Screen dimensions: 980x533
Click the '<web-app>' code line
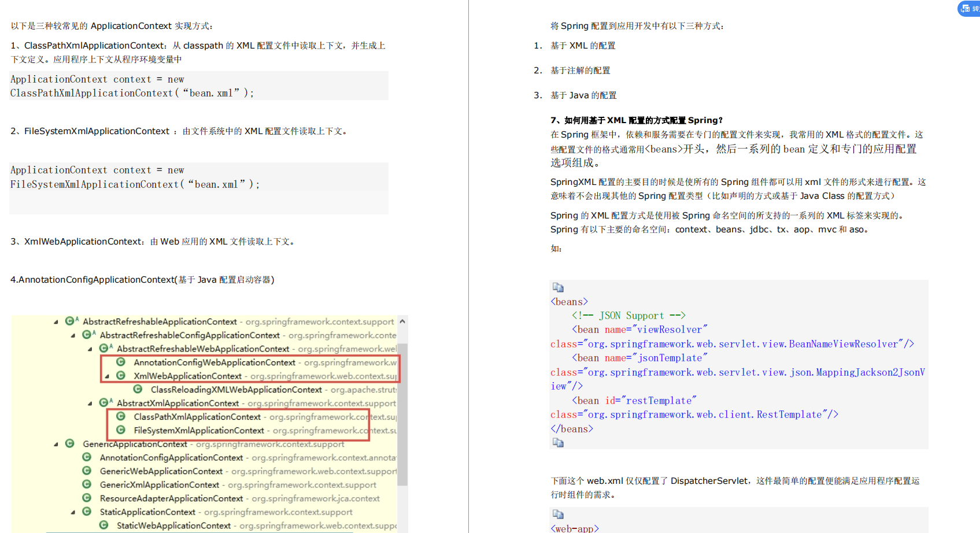575,528
